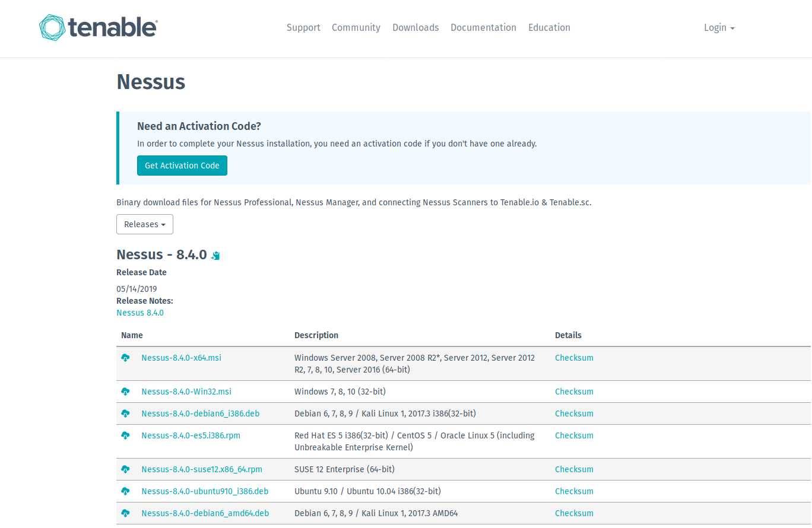Click the 'Windows 7, 8, 10 (32-bit)' description
The height and width of the screenshot is (528, 812).
click(x=340, y=392)
